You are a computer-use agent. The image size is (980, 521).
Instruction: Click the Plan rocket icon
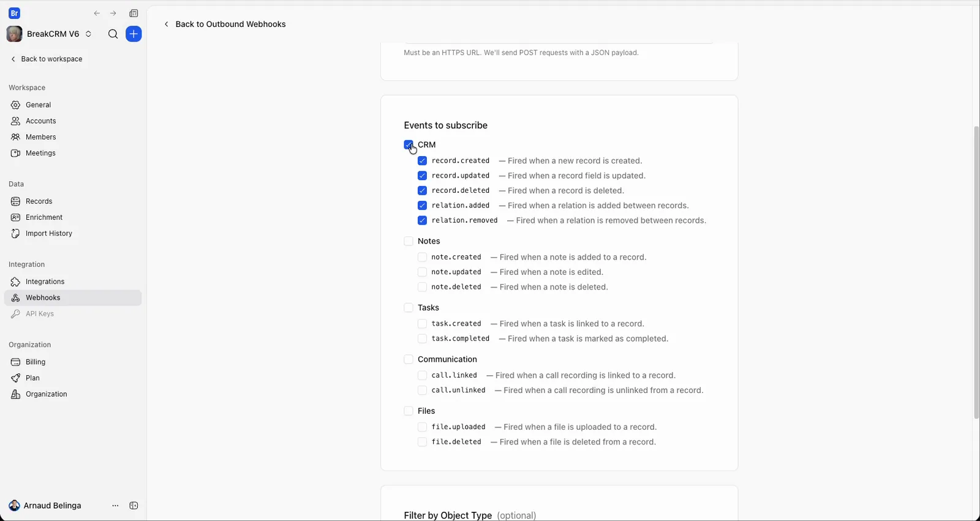coord(16,378)
